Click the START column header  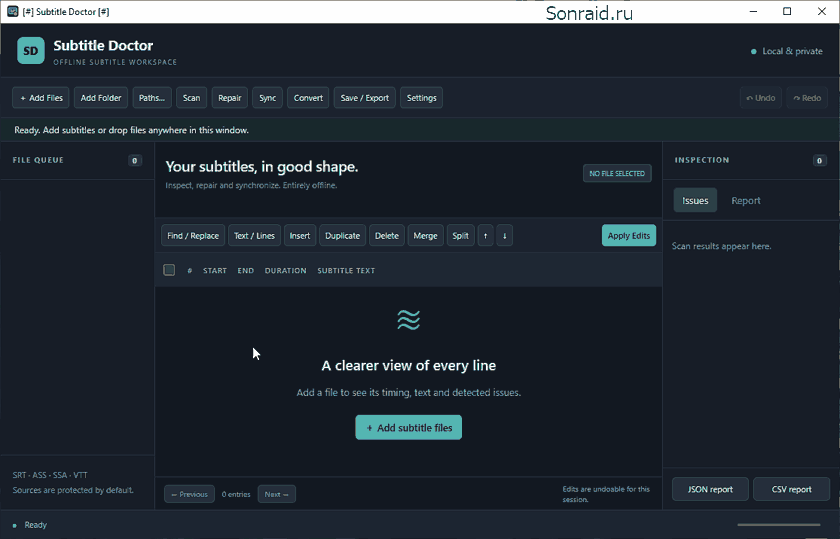(215, 271)
